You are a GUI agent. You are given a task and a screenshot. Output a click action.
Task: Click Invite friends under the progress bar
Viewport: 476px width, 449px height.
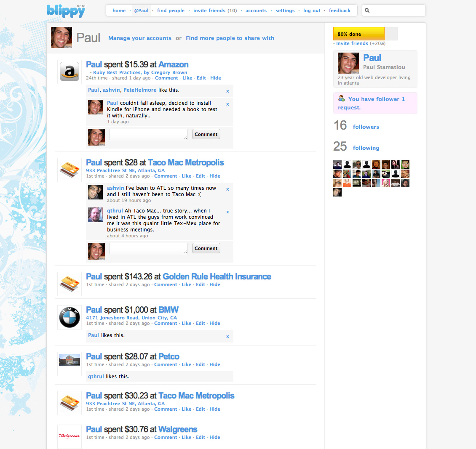352,43
